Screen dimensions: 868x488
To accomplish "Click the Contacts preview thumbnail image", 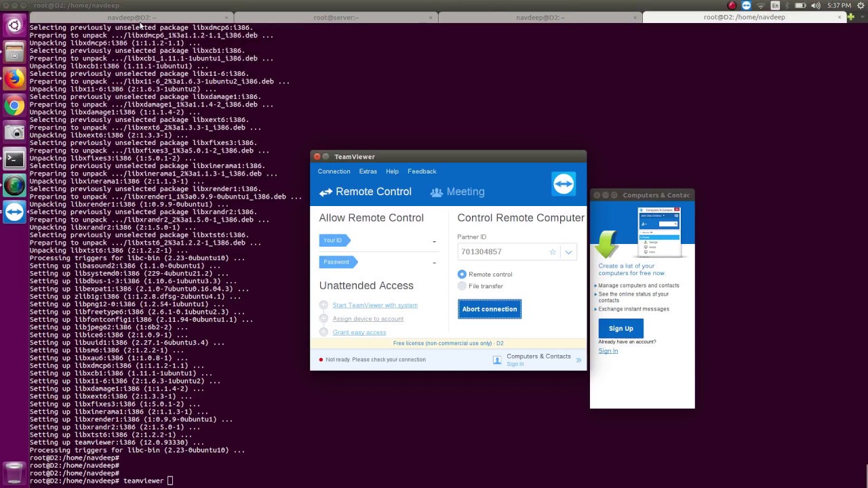I will tap(659, 232).
